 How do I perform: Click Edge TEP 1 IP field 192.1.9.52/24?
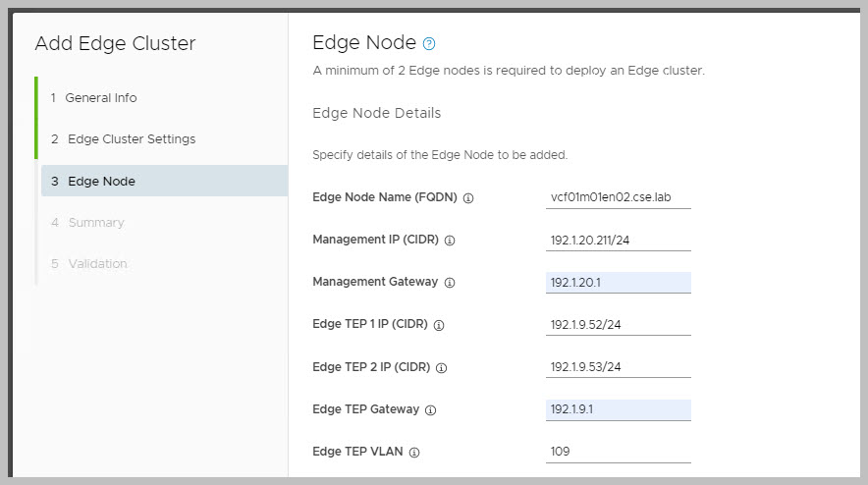(x=618, y=325)
